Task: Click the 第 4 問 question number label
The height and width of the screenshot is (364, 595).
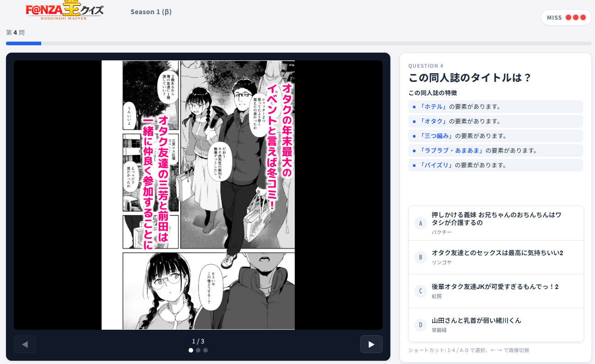Action: pos(15,32)
